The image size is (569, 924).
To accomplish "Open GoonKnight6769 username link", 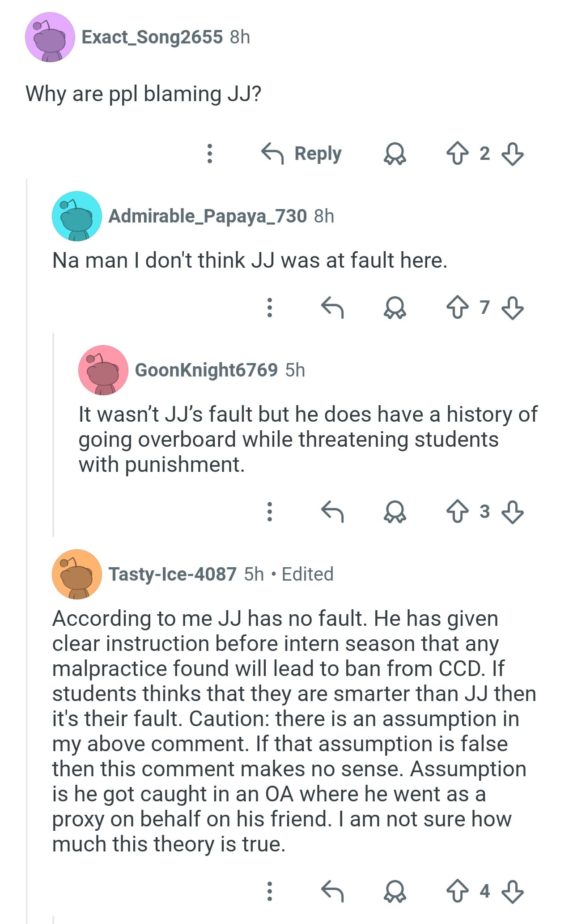I will tap(206, 370).
